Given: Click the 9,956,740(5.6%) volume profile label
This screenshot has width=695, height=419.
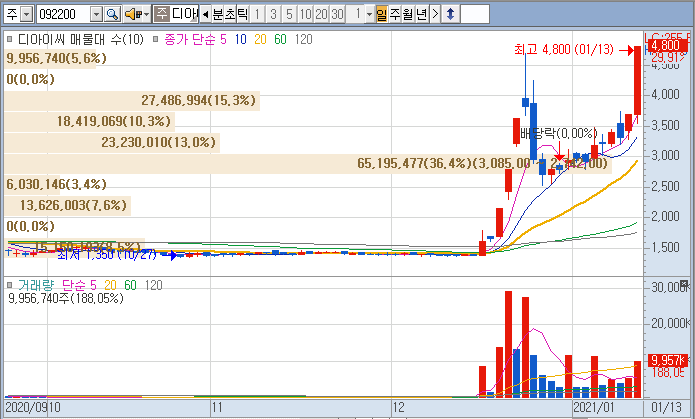Looking at the screenshot, I should (56, 59).
